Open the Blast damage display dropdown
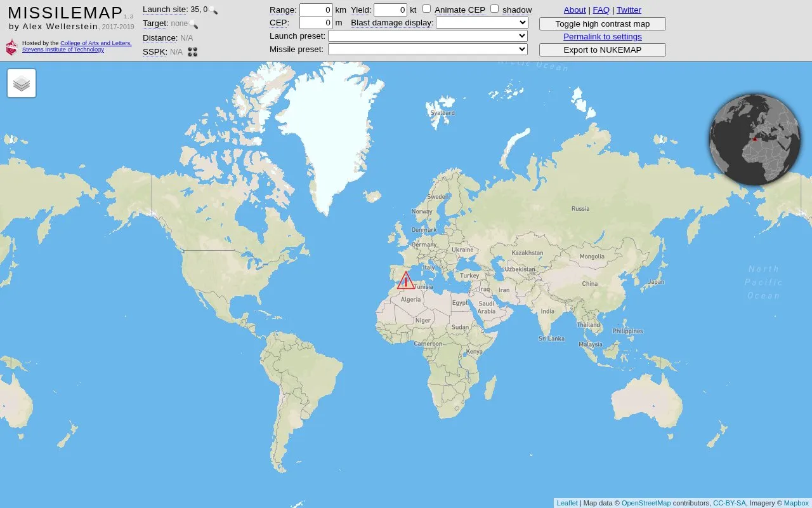 click(482, 23)
